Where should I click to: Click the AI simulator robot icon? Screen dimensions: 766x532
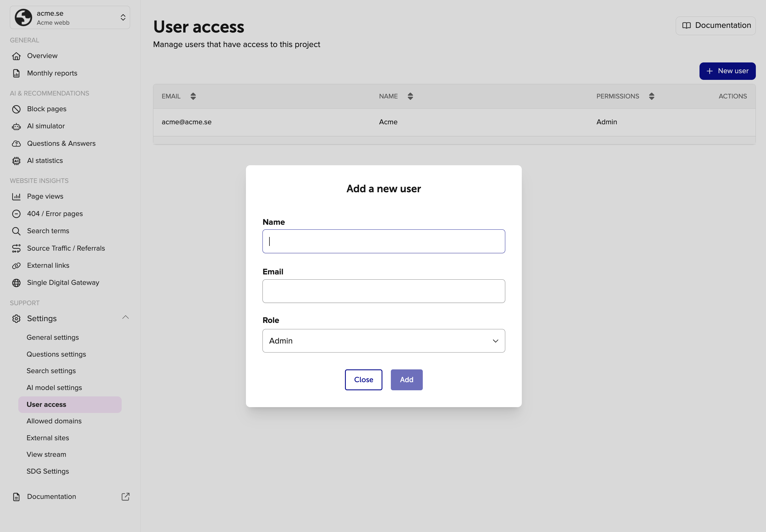tap(16, 126)
